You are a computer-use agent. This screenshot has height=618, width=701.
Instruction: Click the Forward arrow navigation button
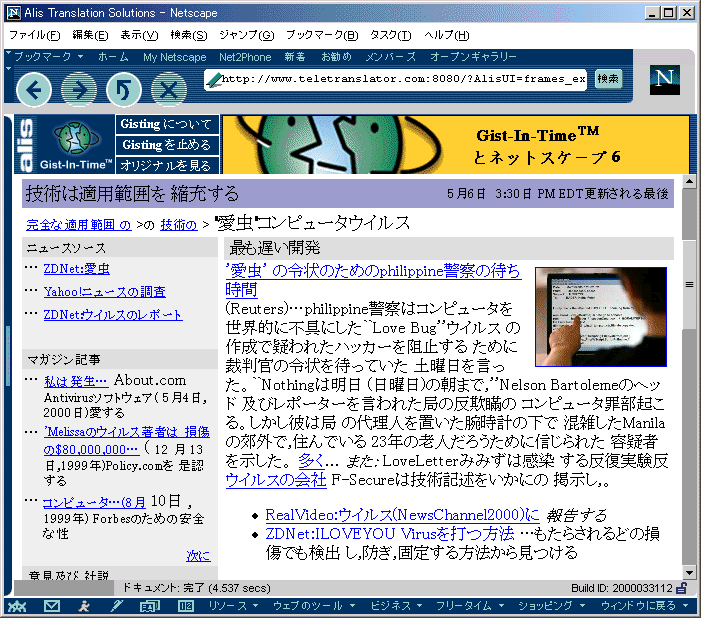pyautogui.click(x=79, y=90)
